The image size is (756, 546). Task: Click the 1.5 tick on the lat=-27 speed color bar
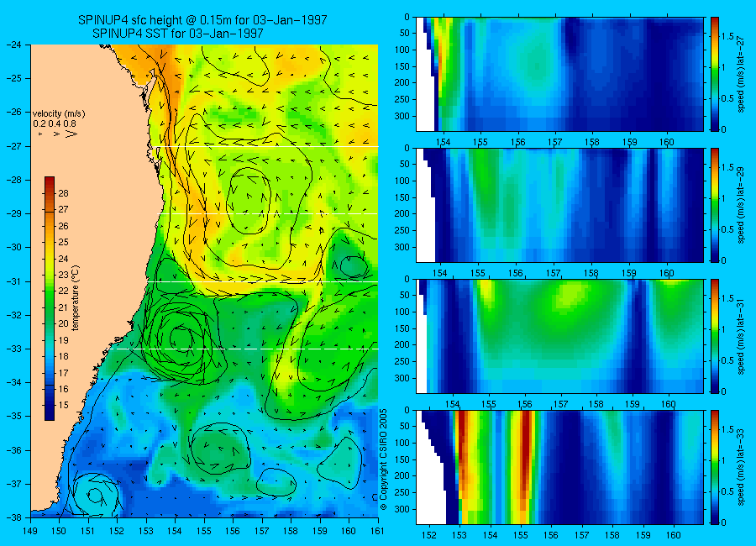[x=727, y=37]
